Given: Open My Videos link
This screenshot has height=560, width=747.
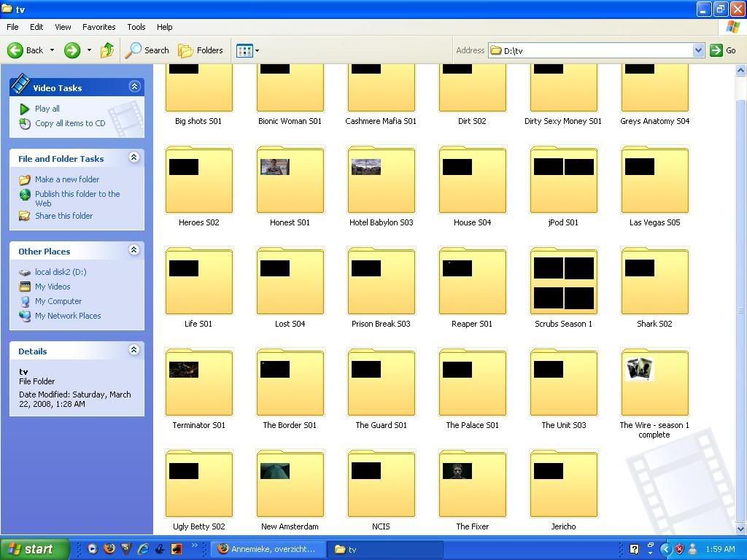Looking at the screenshot, I should click(53, 287).
